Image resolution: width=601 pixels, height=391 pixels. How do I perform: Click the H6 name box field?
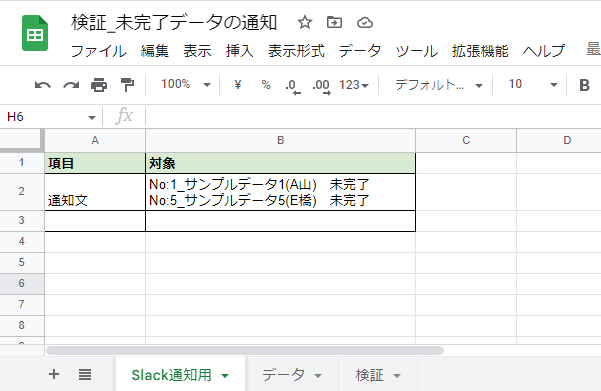pyautogui.click(x=45, y=117)
